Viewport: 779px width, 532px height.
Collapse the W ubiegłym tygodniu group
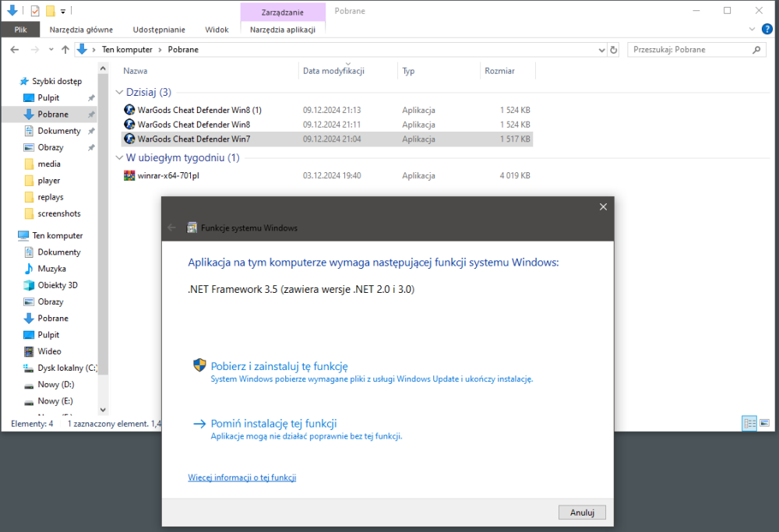pos(119,158)
